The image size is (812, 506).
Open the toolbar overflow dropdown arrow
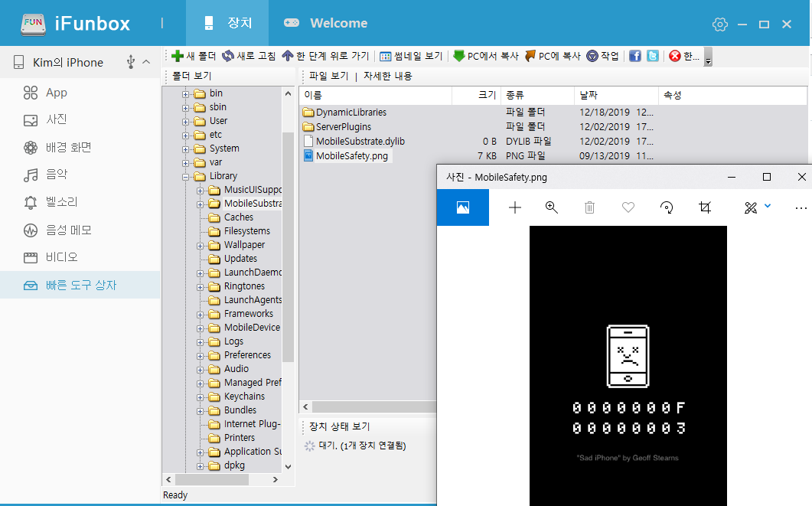click(x=708, y=57)
